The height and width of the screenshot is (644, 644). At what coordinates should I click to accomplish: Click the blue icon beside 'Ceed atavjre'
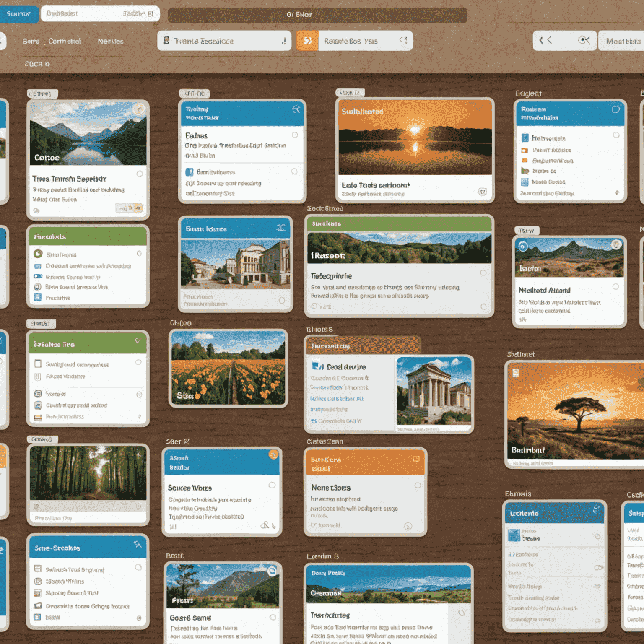click(317, 366)
